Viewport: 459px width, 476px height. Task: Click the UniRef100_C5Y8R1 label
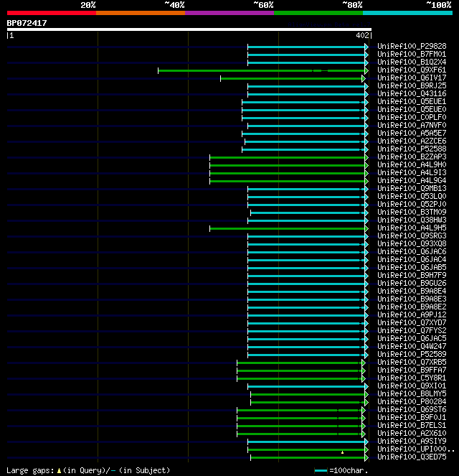pyautogui.click(x=412, y=378)
